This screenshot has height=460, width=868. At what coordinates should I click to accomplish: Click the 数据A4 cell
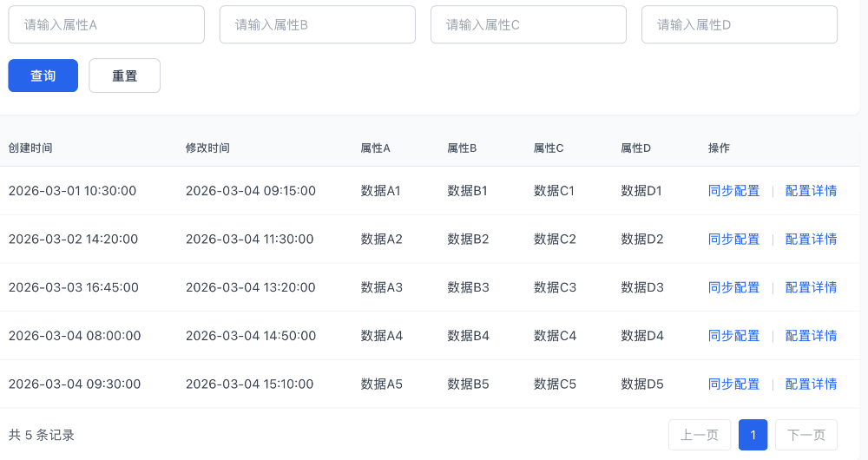click(x=381, y=335)
